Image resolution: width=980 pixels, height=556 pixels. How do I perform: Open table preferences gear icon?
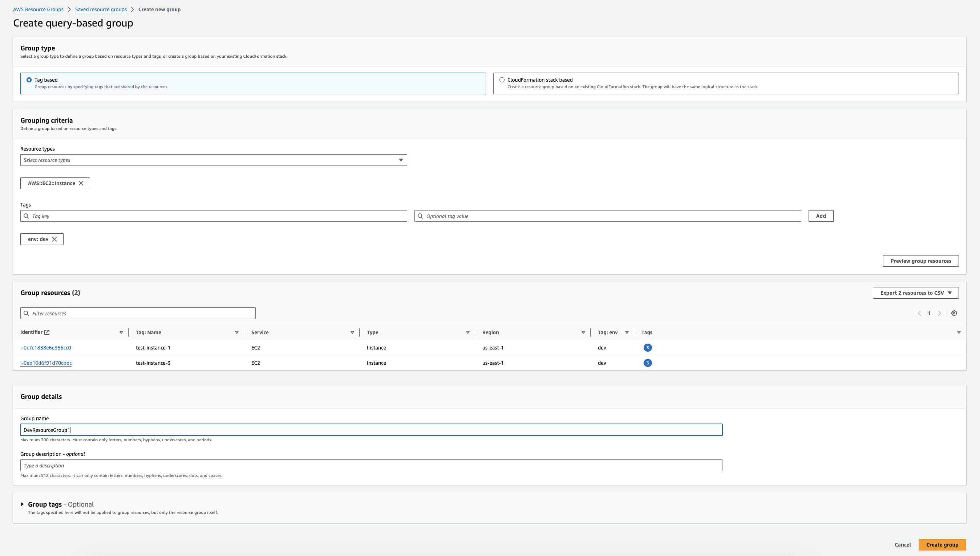(x=954, y=313)
